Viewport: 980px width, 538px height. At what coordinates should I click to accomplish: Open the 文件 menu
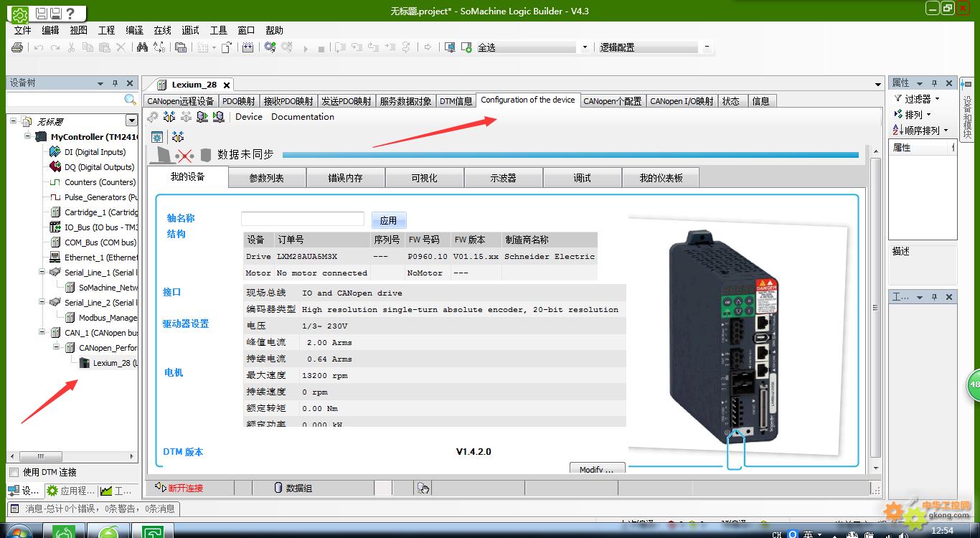(x=22, y=30)
